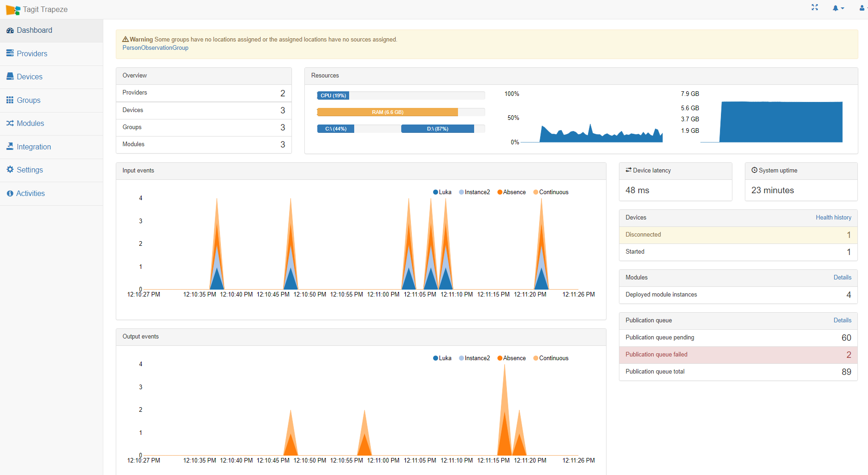The height and width of the screenshot is (475, 868).
Task: Open Settings from the sidebar
Action: click(52, 170)
